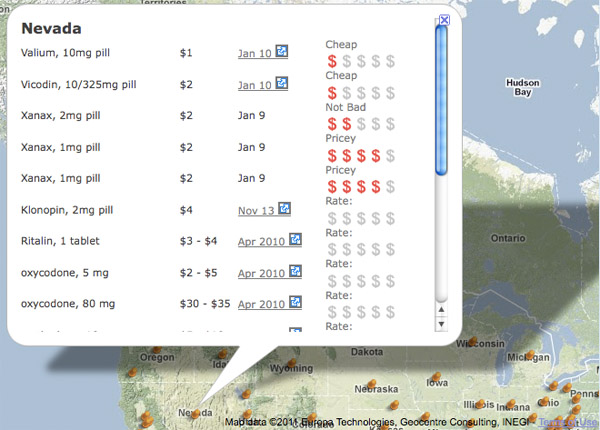The width and height of the screenshot is (600, 430).
Task: Open Apr 2010 link for oxycodone 80 mg
Action: tap(261, 304)
